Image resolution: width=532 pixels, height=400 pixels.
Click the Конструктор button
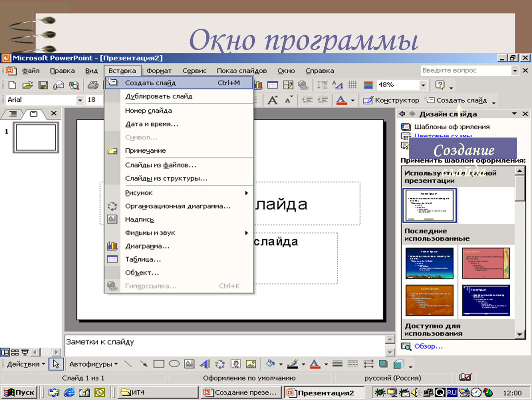[x=391, y=100]
